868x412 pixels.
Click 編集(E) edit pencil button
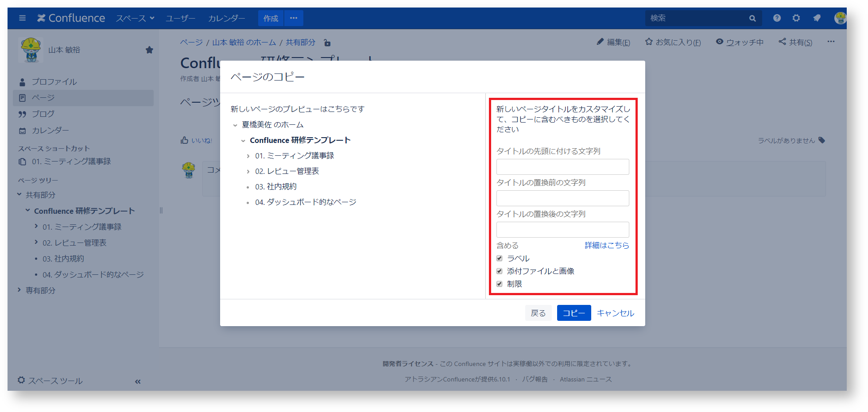tap(613, 42)
